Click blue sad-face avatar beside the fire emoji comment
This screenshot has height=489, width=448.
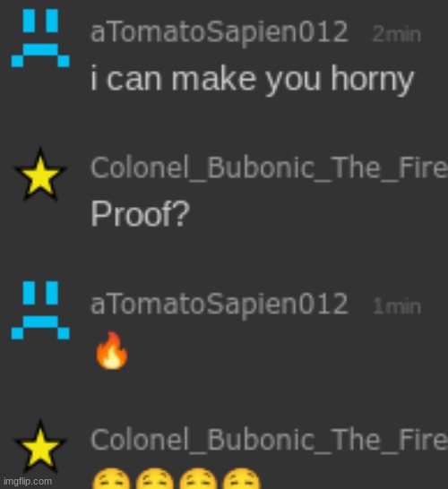(x=40, y=310)
